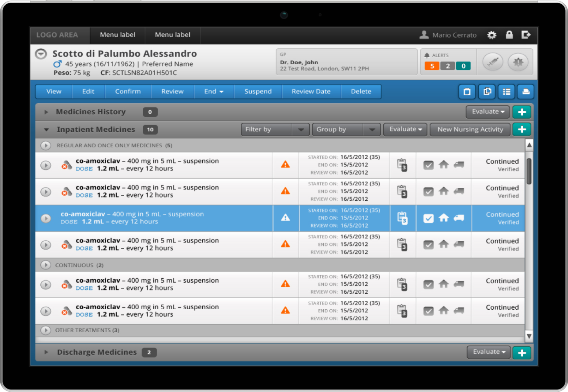Toggle checkmark box in row just above Continuous header
Screen dimensions: 568x392
click(428, 245)
